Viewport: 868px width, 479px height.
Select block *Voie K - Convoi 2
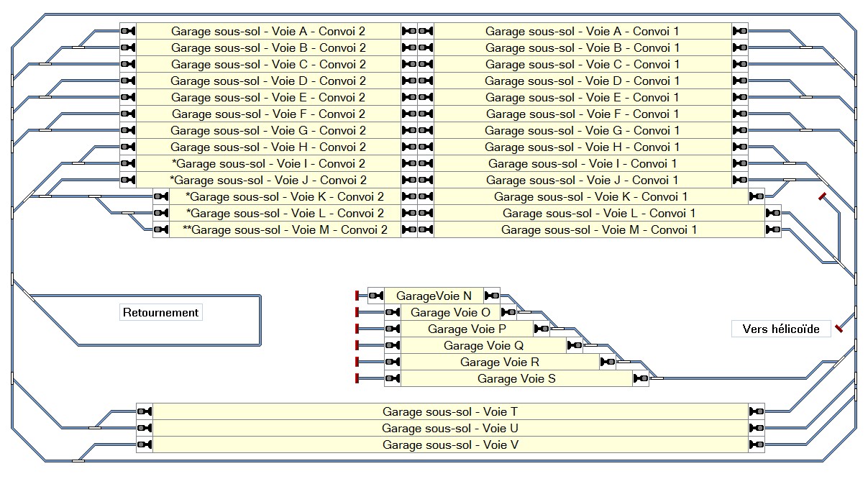tap(285, 196)
